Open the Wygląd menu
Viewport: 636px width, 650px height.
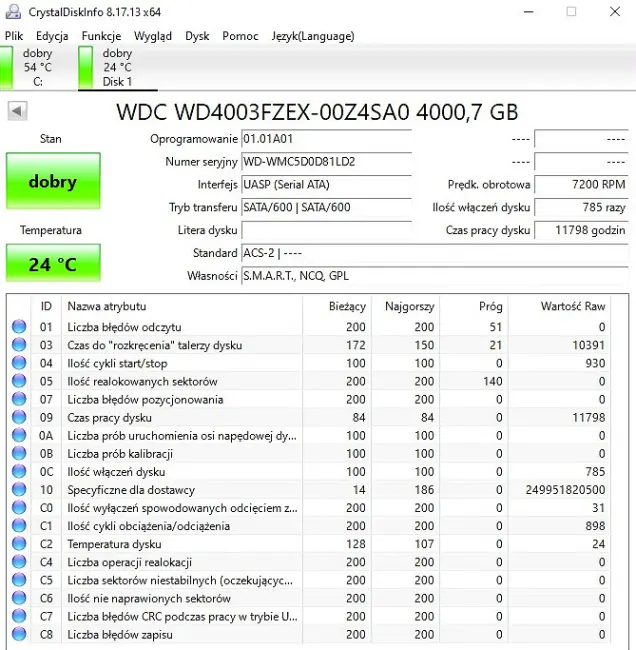pos(153,36)
